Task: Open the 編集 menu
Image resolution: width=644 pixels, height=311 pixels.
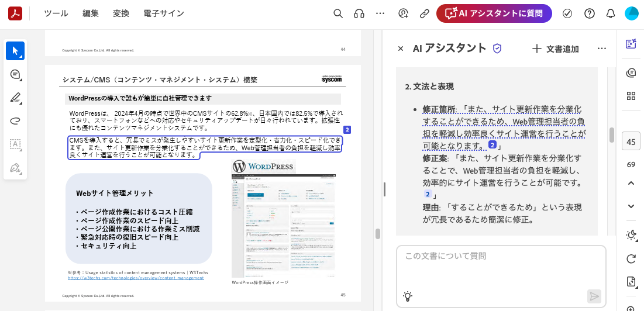Action: tap(90, 13)
